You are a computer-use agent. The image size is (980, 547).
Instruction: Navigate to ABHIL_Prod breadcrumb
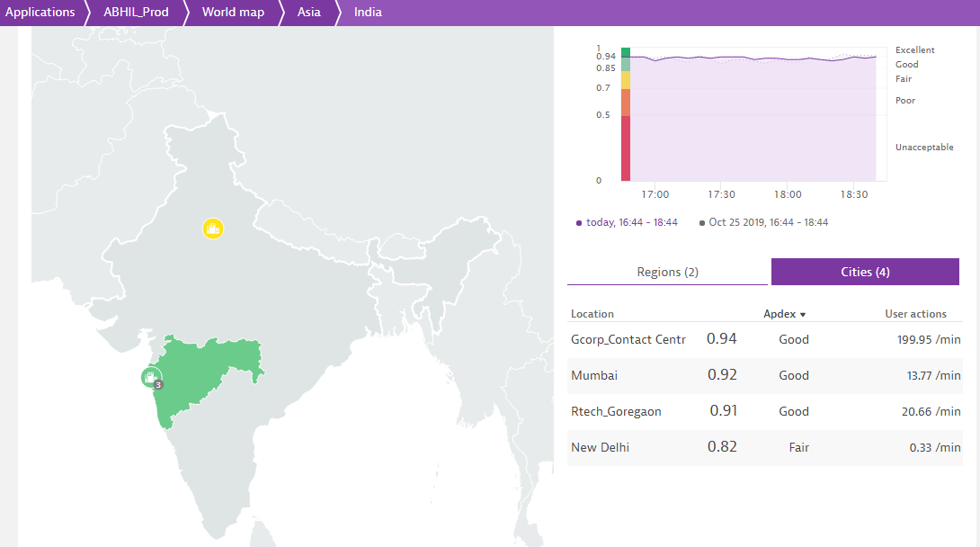click(136, 13)
